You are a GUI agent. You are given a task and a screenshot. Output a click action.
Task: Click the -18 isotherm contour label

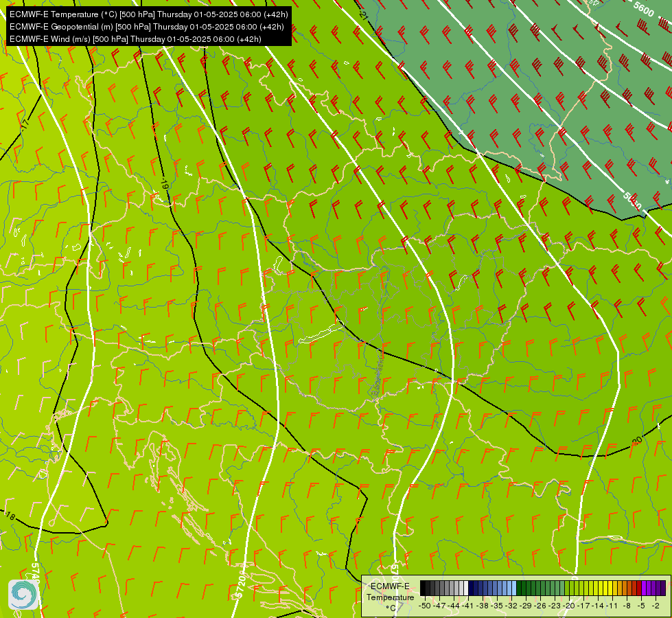[10, 514]
